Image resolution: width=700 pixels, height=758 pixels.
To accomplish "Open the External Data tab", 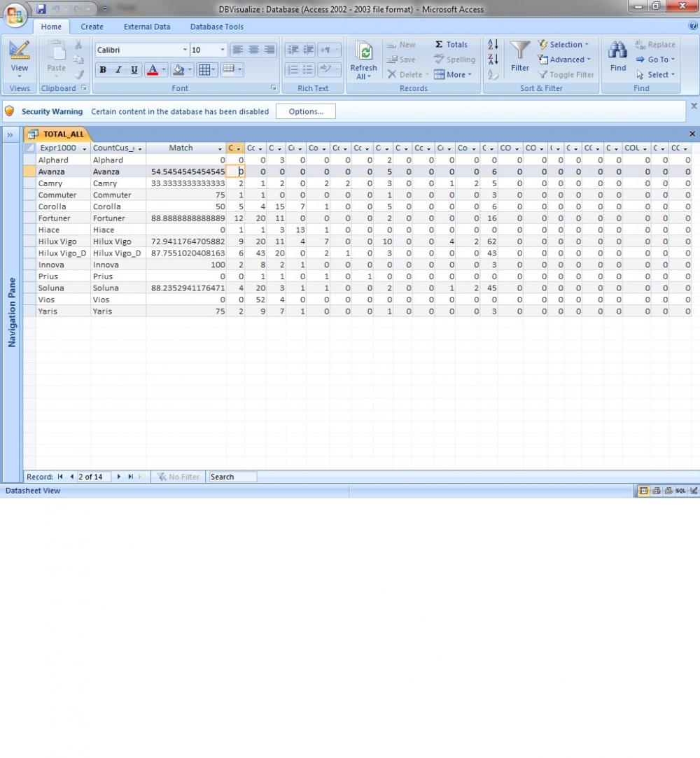I will (x=147, y=27).
